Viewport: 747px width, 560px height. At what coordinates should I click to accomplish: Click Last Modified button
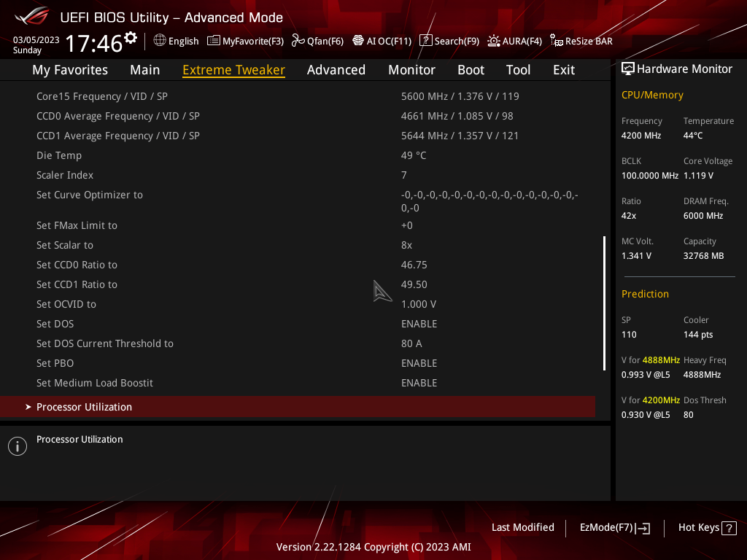[522, 527]
